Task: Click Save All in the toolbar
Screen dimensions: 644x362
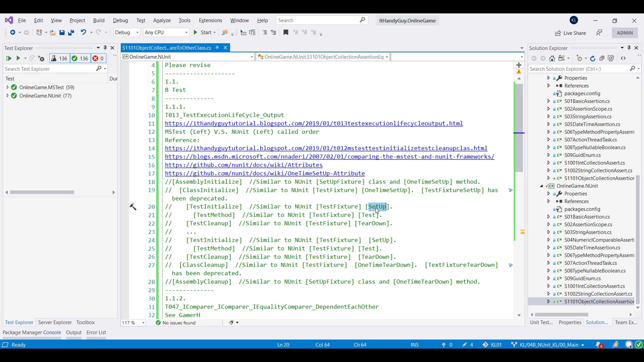Action: tap(71, 33)
